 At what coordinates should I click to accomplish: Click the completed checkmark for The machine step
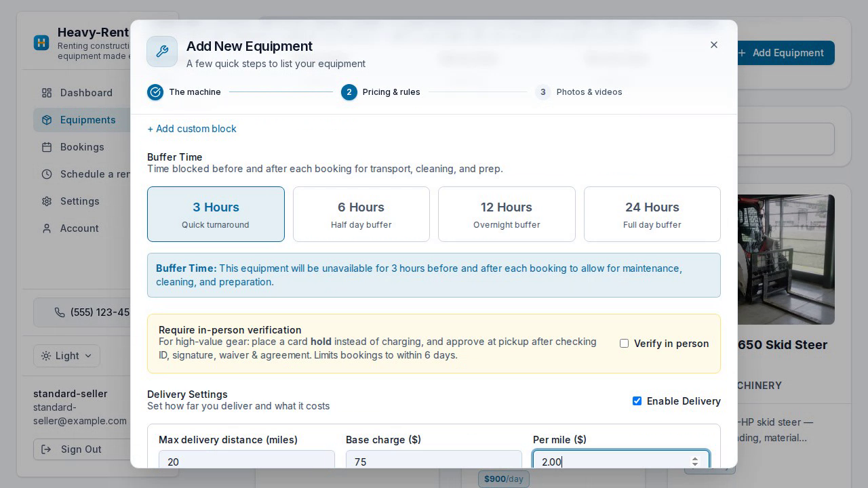[x=155, y=92]
